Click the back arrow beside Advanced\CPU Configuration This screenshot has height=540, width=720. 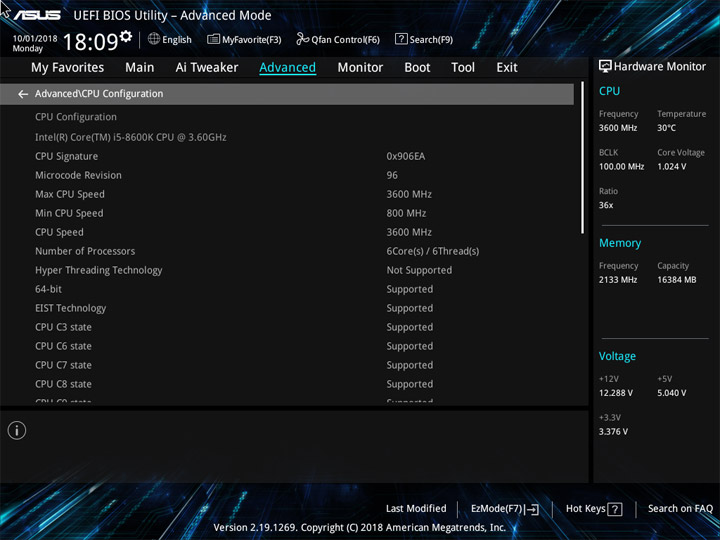pos(23,94)
